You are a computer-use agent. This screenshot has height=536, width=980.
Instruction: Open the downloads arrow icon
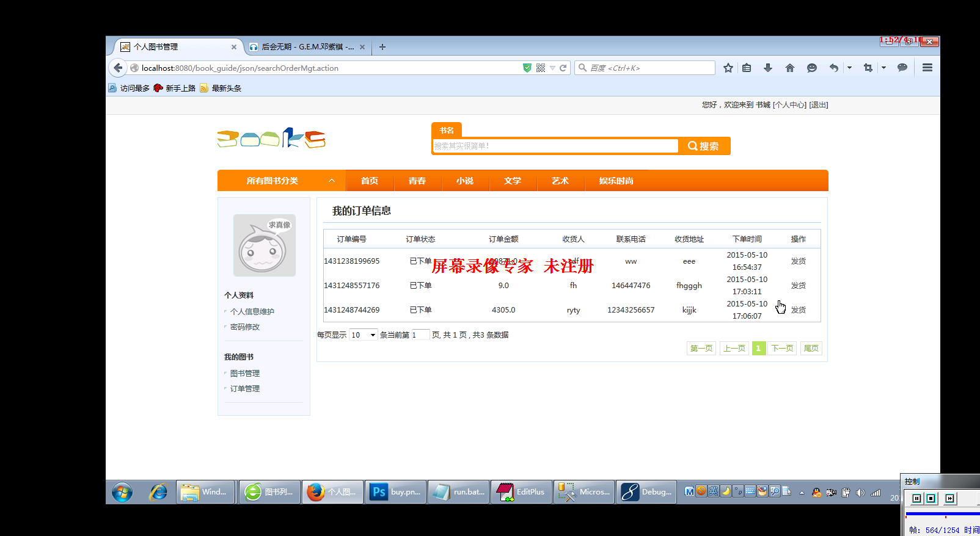click(x=768, y=68)
